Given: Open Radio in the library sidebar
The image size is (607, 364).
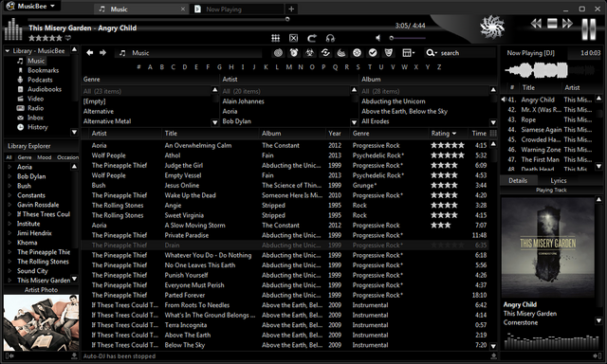Looking at the screenshot, I should click(x=35, y=108).
